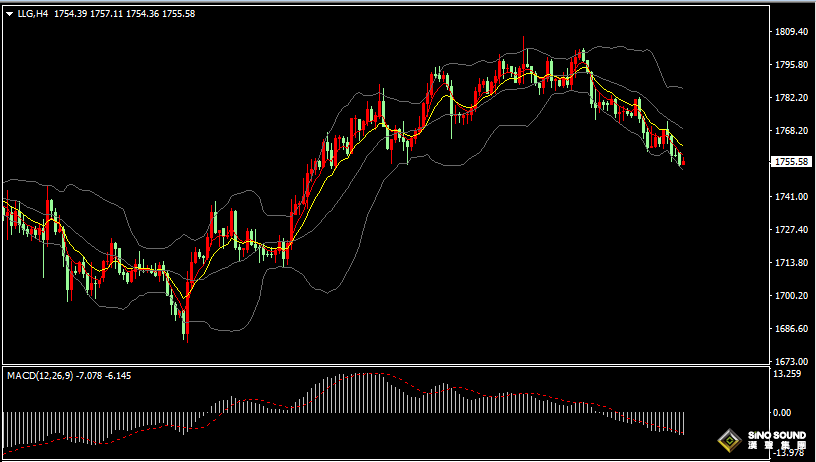This screenshot has width=816, height=462.
Task: Click the OHLC values 1754.39 1757.11 1754.36 1755.58
Action: pos(124,14)
